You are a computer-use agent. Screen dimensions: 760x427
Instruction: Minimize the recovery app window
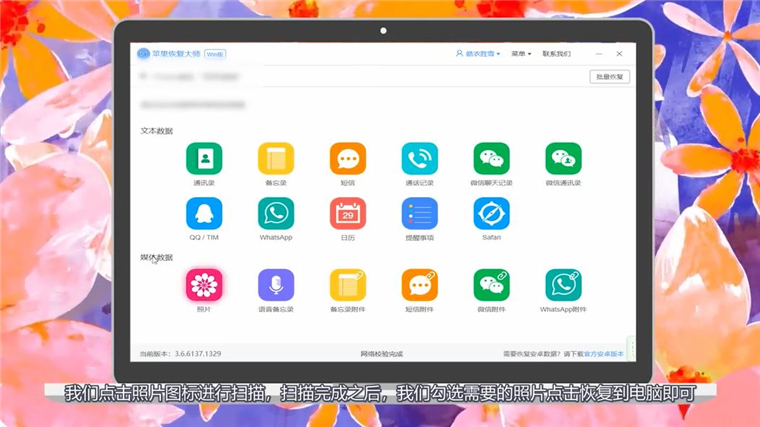[x=599, y=54]
